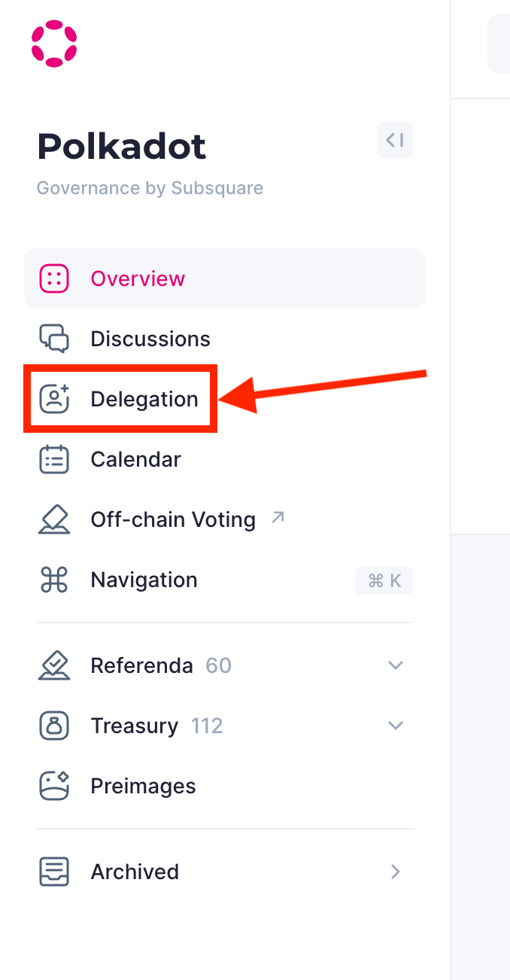
Task: Collapse the sidebar with arrow button
Action: 396,140
